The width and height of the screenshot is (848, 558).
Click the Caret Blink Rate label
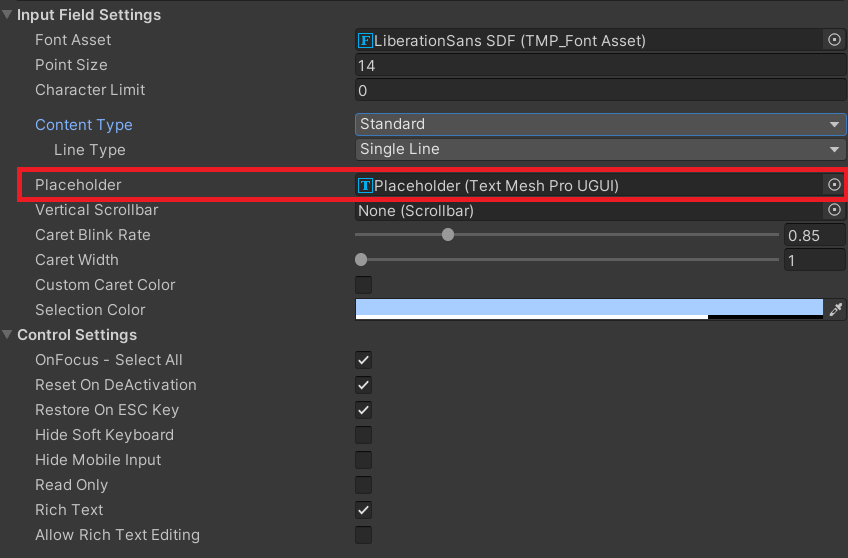pyautogui.click(x=93, y=235)
